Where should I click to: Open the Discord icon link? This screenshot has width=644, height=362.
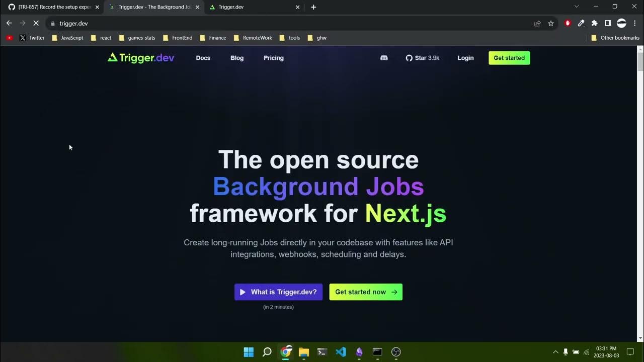[384, 58]
